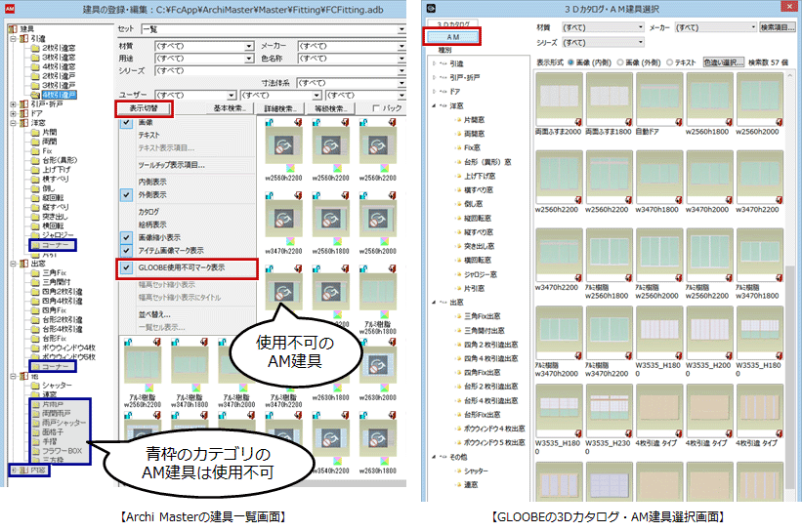802x532 pixels.
Task: Select ジャロジー窓 category in GLOOBE tree
Action: (x=481, y=274)
